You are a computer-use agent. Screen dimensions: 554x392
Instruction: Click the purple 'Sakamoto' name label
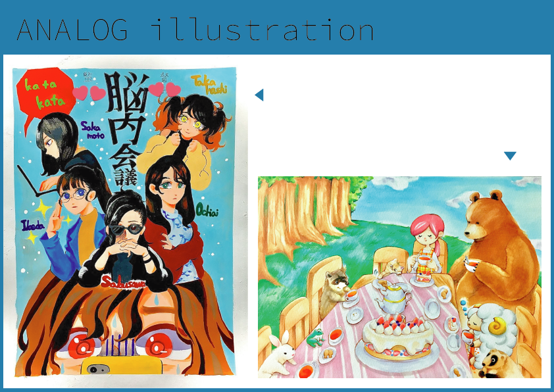(93, 130)
